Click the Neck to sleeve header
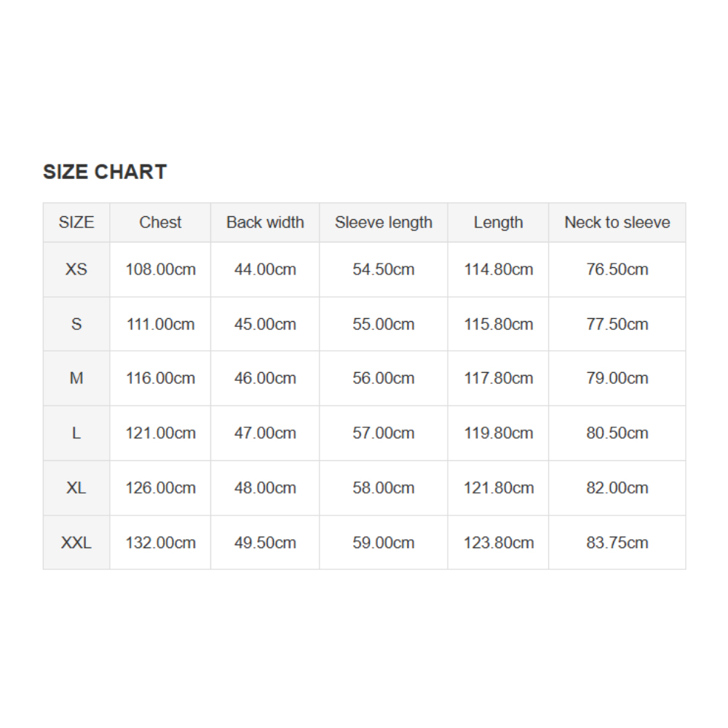 point(617,223)
